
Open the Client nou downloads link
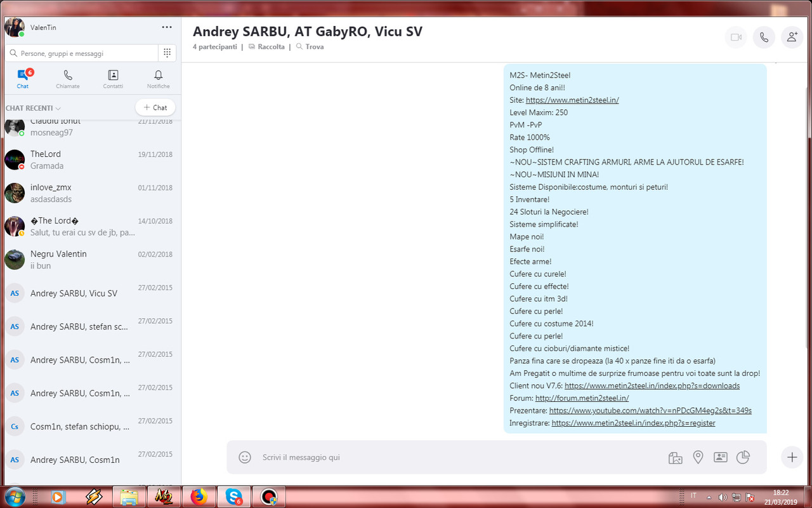point(652,385)
